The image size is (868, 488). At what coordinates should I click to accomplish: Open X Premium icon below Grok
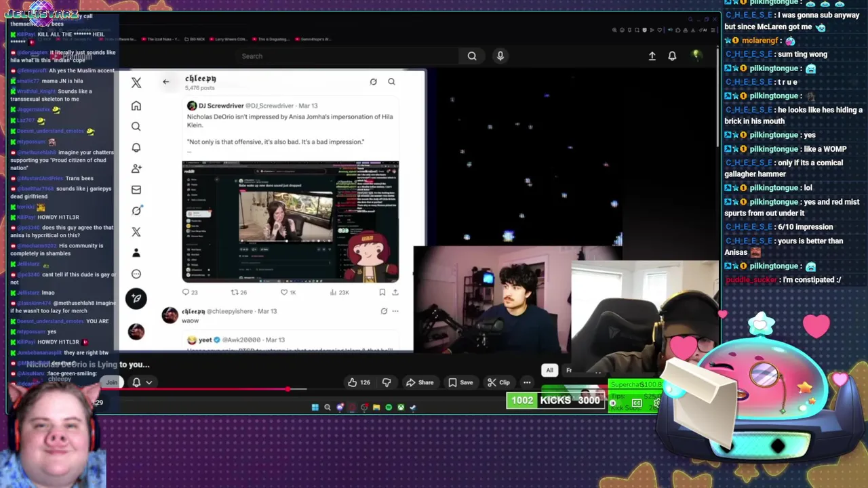136,232
